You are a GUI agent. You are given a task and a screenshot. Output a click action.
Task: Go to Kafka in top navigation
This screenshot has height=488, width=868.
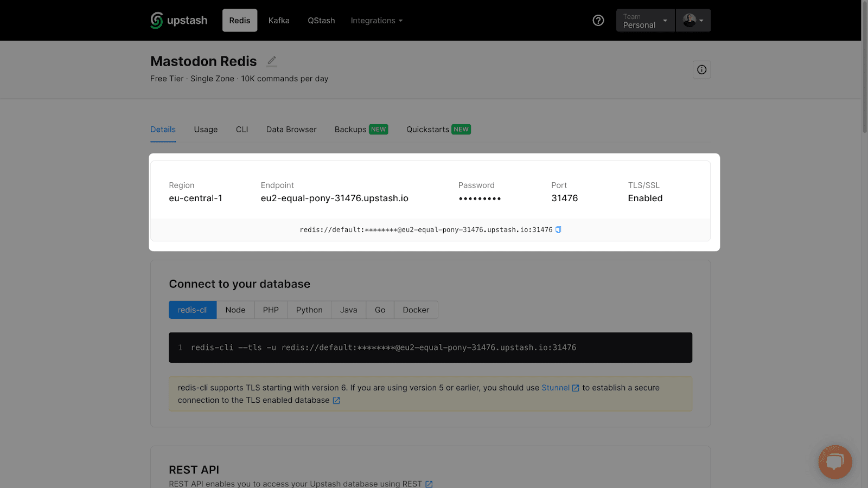point(279,21)
